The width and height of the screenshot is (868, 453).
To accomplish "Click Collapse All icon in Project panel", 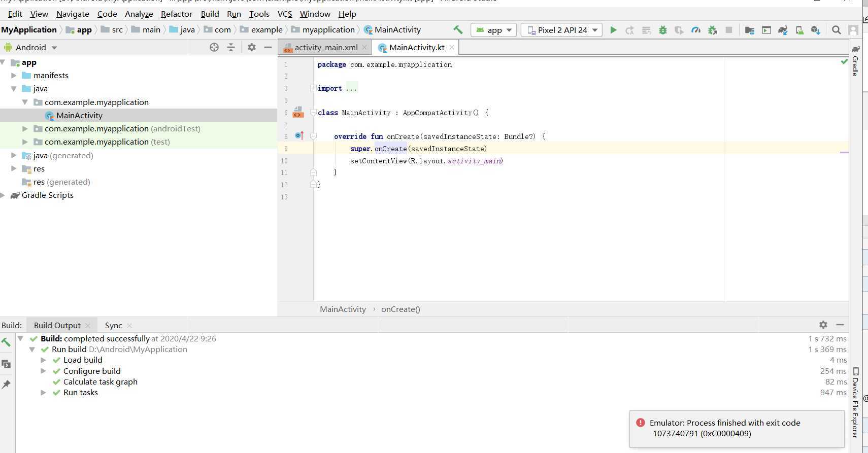I will coord(231,47).
